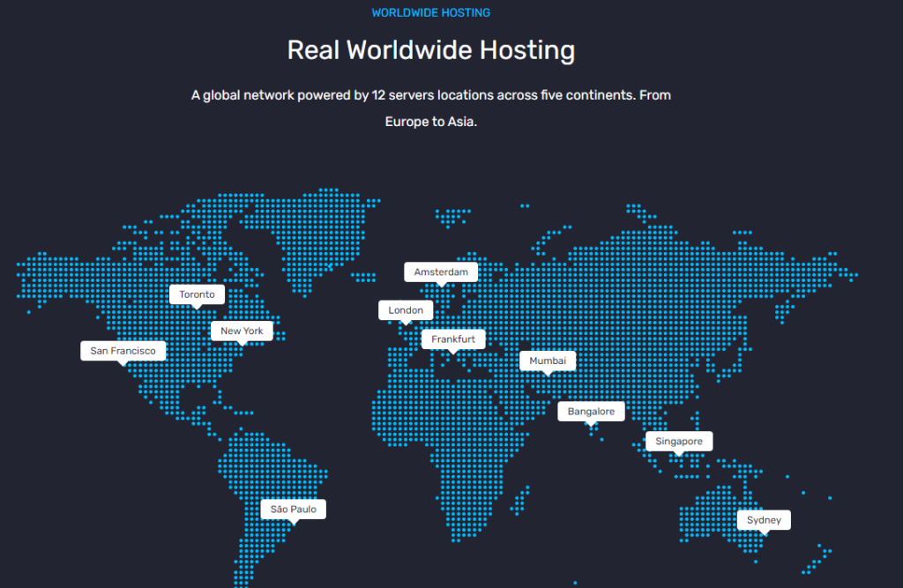The width and height of the screenshot is (903, 588).
Task: Click the WORLDWIDE HOSTING section label
Action: pyautogui.click(x=430, y=12)
